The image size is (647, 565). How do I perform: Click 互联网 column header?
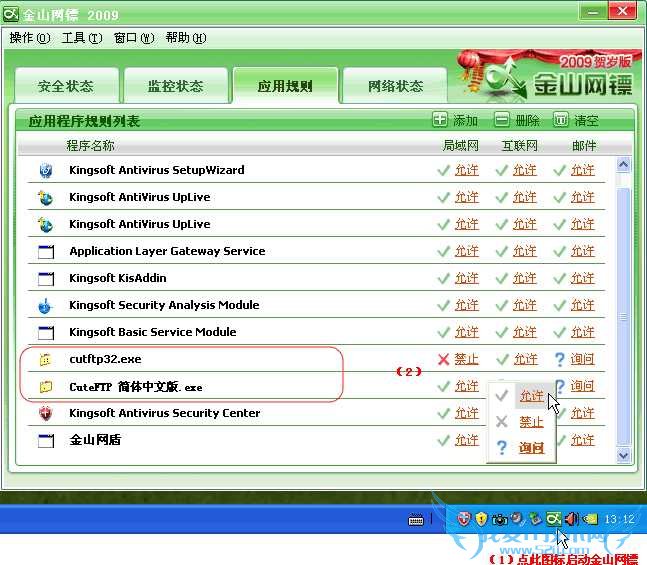[519, 145]
